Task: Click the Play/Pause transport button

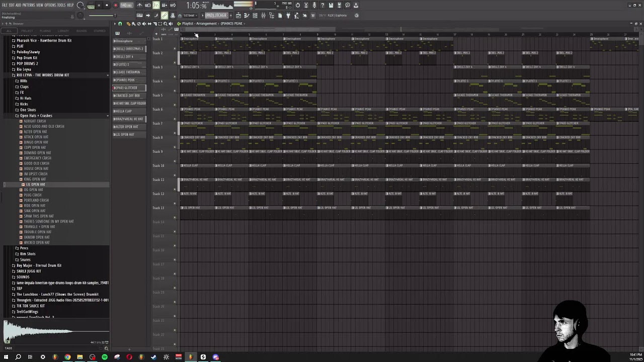Action: [99, 5]
